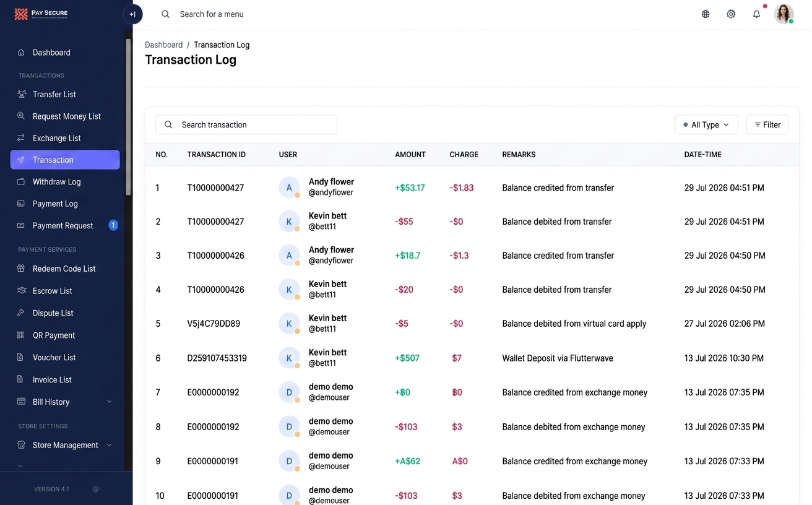Click the Escrow List handshake icon
The image size is (812, 505).
(x=21, y=291)
